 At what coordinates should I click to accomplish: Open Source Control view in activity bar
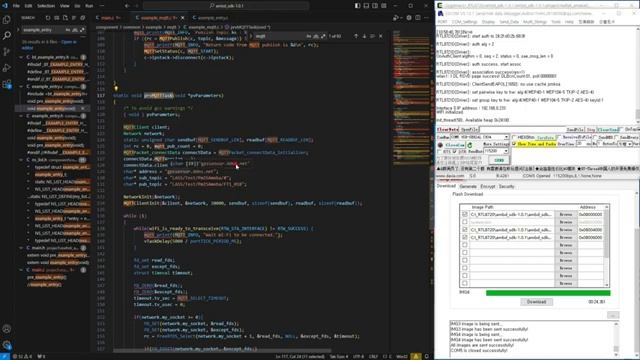[7, 52]
